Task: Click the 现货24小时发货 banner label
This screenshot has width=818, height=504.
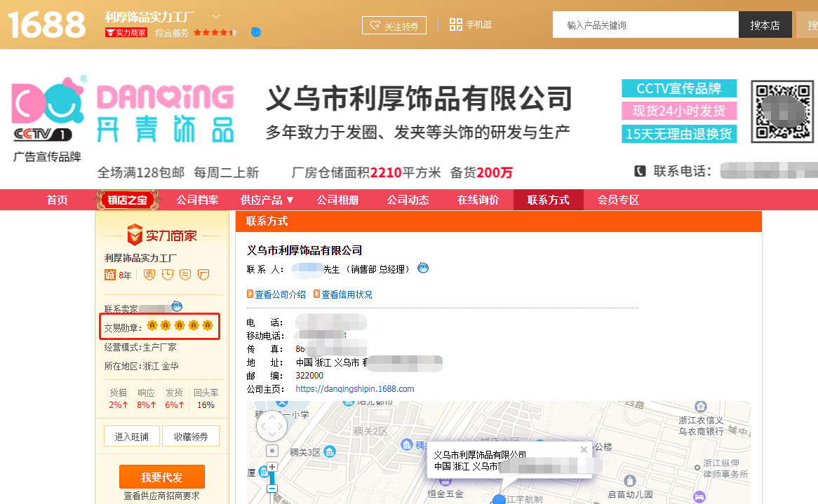Action: pos(678,111)
